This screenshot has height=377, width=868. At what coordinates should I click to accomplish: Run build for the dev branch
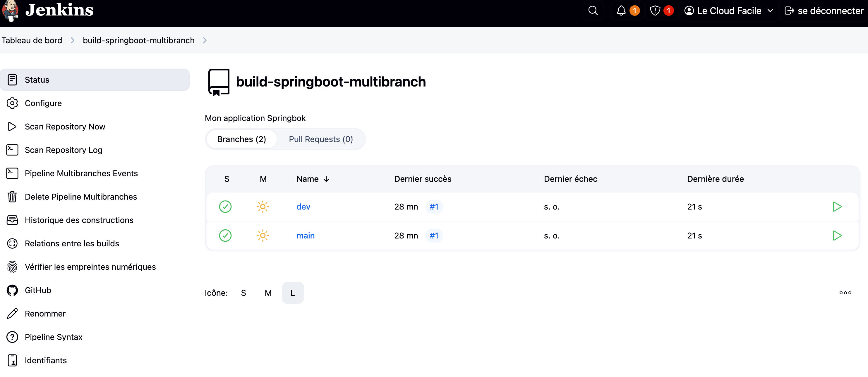click(x=837, y=207)
